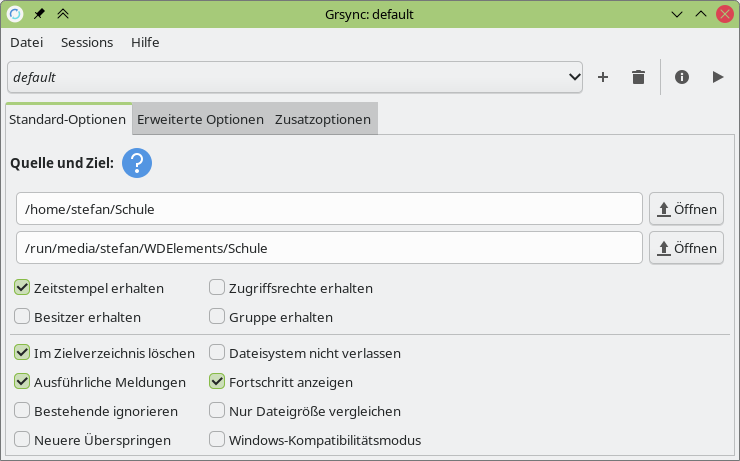Uncheck Ausführliche Meldungen
The image size is (740, 461).
(22, 381)
